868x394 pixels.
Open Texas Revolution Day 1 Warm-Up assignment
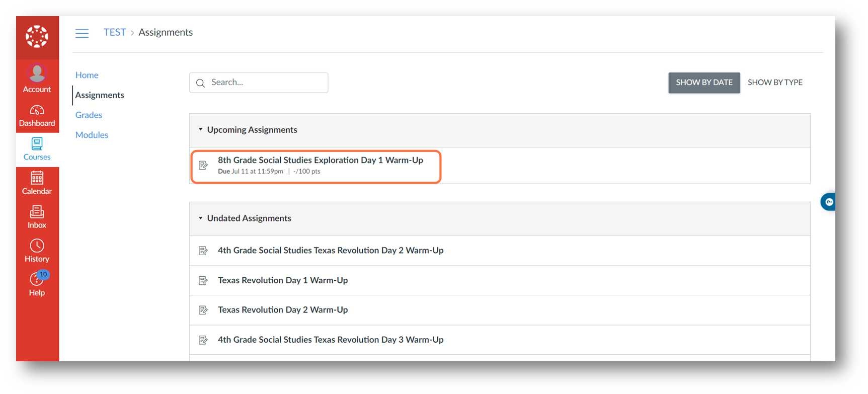coord(283,280)
